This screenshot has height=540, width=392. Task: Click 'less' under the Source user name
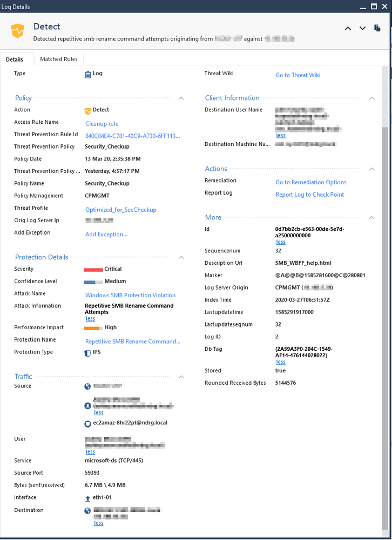tap(99, 412)
